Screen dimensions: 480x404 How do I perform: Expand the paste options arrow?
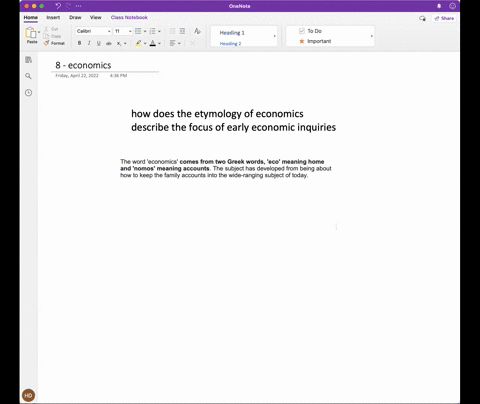(x=39, y=32)
